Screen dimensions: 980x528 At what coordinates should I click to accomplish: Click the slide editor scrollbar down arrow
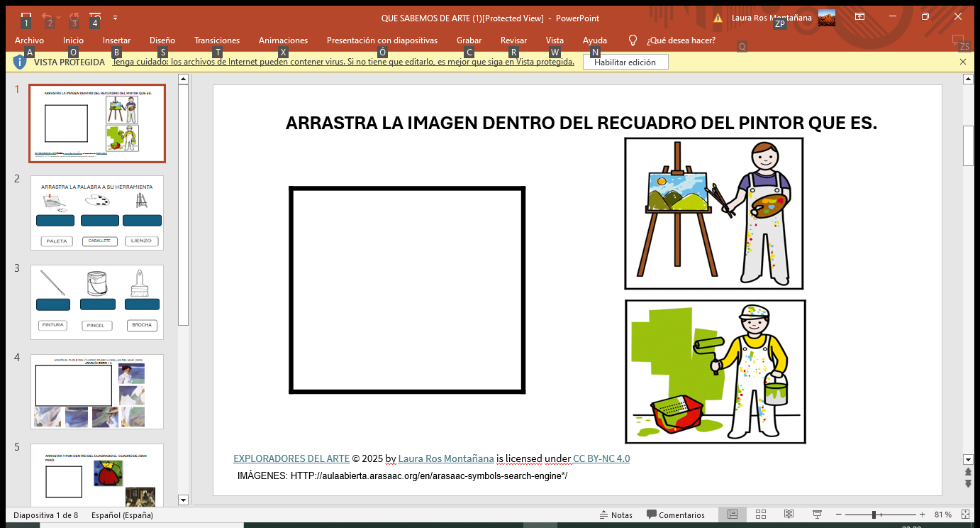pos(968,460)
